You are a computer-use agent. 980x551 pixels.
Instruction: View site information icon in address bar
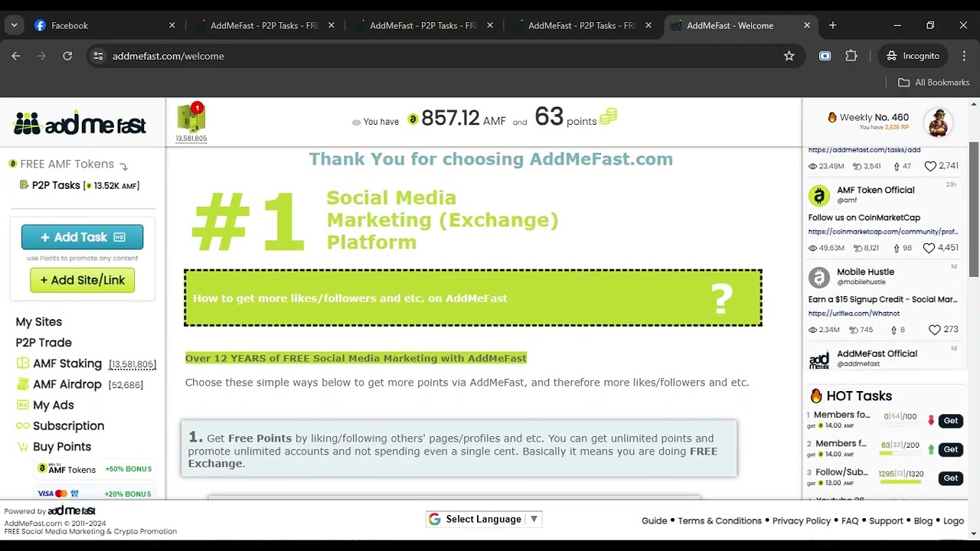pos(98,56)
